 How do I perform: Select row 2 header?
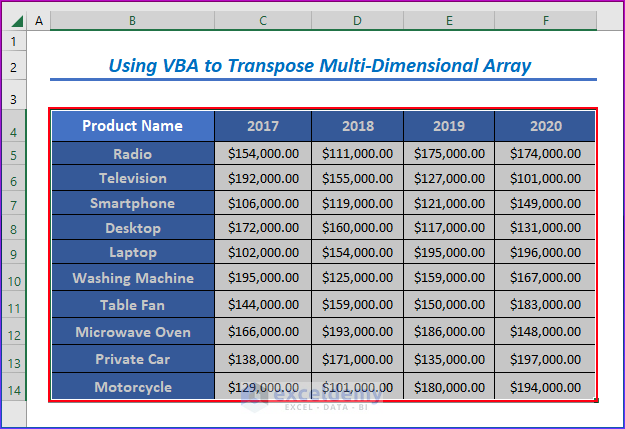14,66
